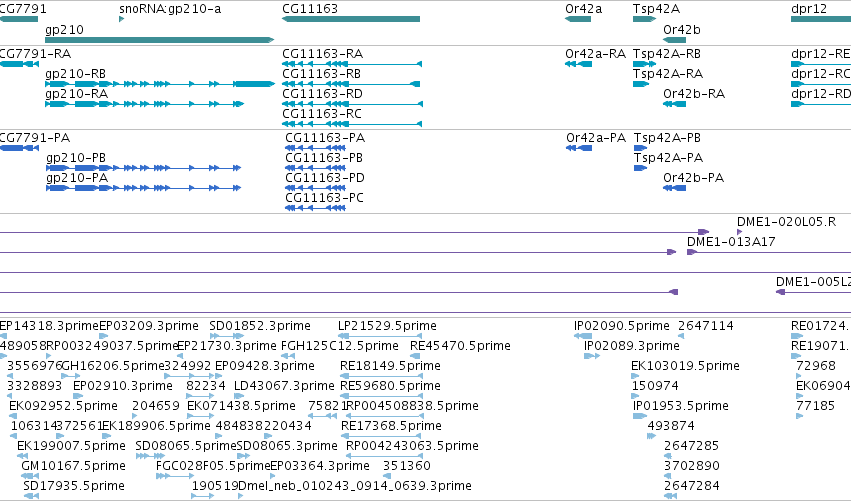The image size is (851, 501).
Task: Click the EP09428.3prime label
Action: coord(265,366)
